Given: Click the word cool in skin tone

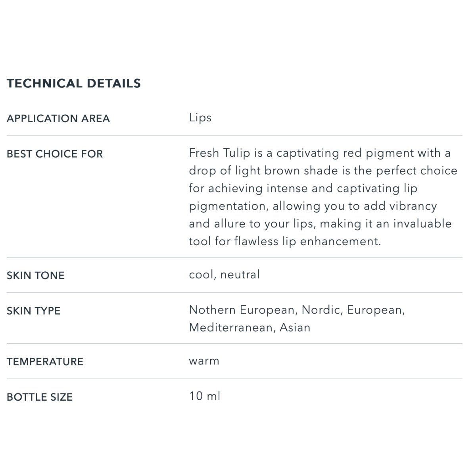Looking at the screenshot, I should [x=202, y=274].
